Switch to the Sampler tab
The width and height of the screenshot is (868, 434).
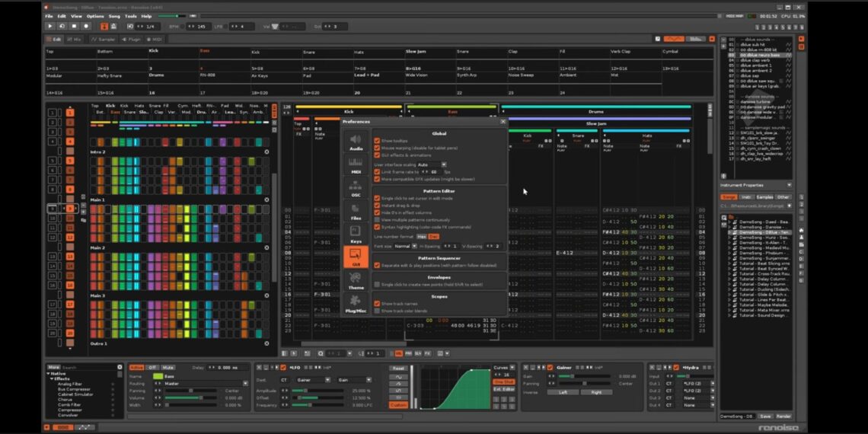(104, 39)
